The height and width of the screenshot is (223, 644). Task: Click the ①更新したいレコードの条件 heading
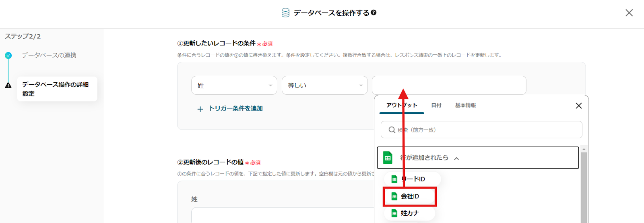[216, 43]
